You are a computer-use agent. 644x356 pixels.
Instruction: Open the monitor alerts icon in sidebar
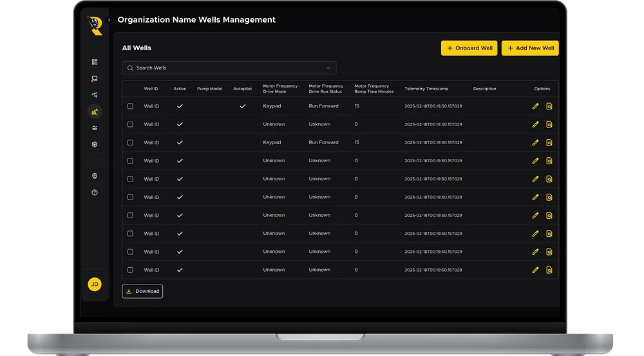tap(95, 79)
